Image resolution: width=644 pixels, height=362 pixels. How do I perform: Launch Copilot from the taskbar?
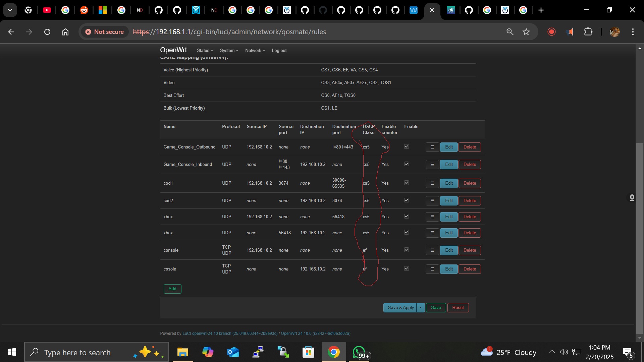208,352
